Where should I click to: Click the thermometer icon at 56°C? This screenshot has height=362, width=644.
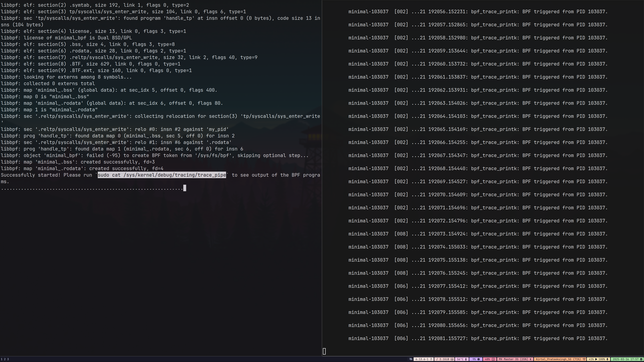pyautogui.click(x=466, y=359)
